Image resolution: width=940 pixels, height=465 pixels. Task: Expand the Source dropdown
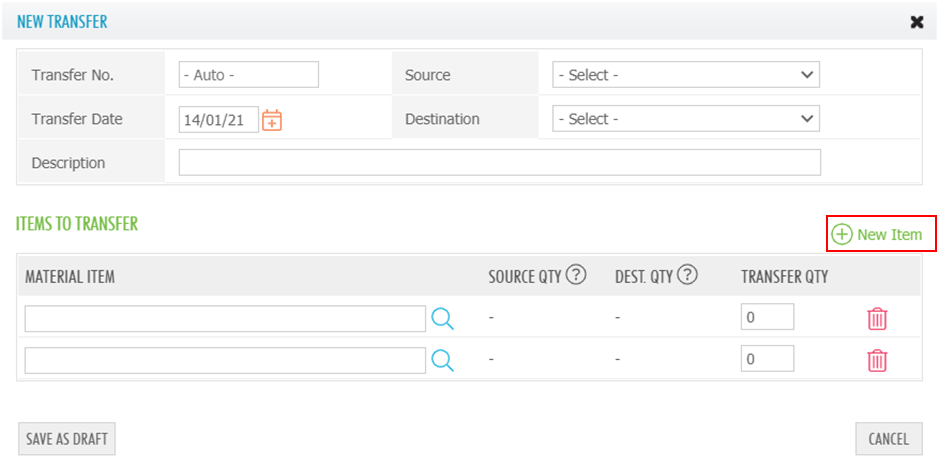tap(686, 75)
